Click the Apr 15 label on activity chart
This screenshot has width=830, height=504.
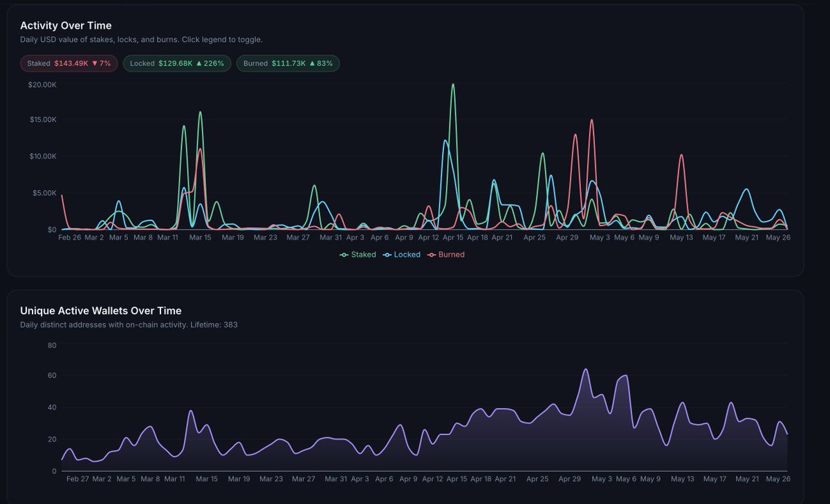click(x=452, y=237)
